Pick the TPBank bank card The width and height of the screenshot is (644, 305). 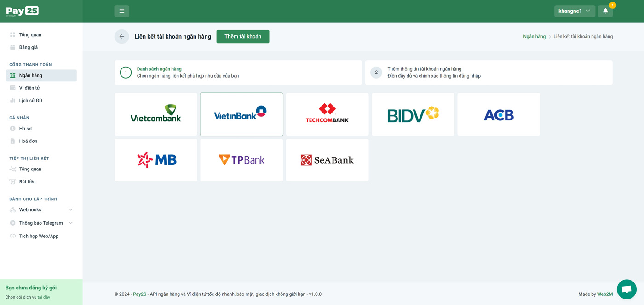pos(241,160)
